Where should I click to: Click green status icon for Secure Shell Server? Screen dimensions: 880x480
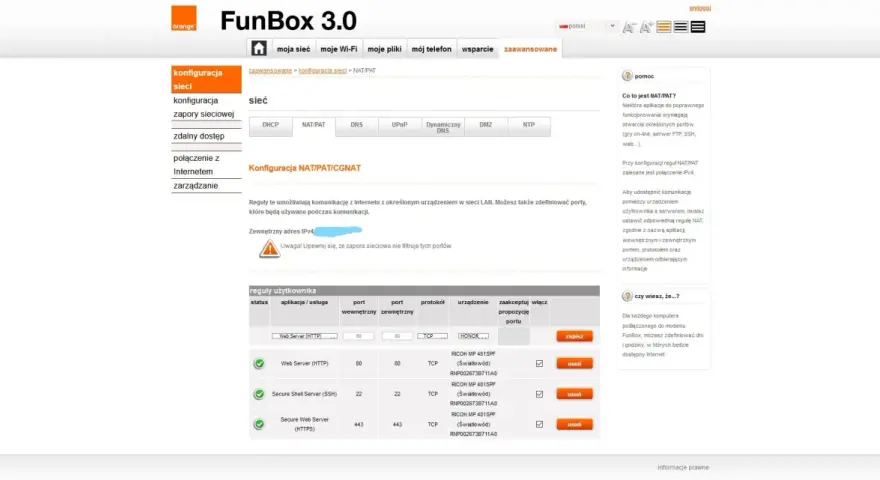pos(259,394)
